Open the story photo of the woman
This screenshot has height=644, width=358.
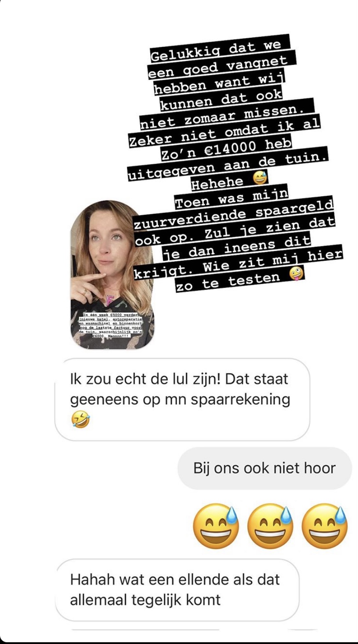click(x=112, y=275)
